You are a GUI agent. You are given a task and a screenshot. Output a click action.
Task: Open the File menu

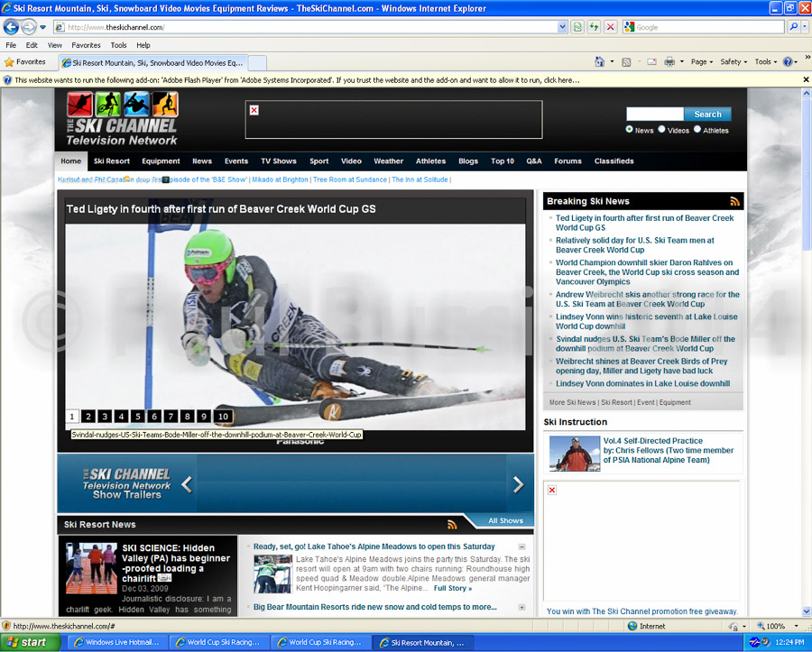11,45
